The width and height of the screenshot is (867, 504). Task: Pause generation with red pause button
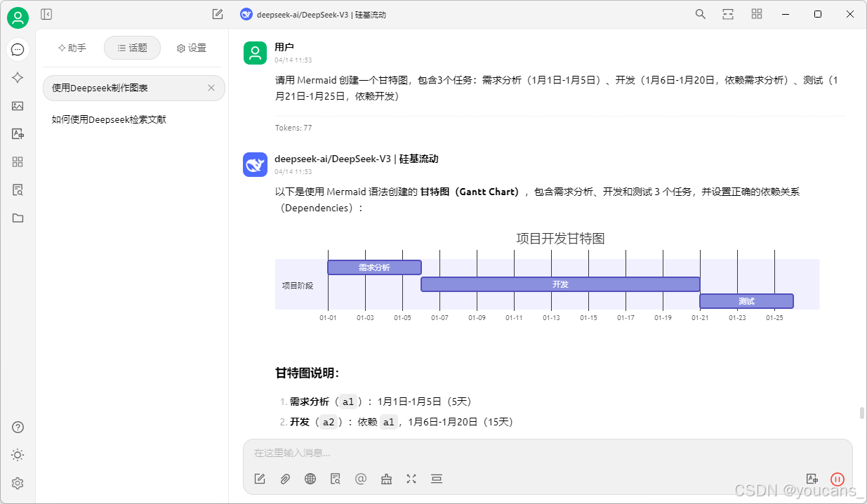point(838,479)
